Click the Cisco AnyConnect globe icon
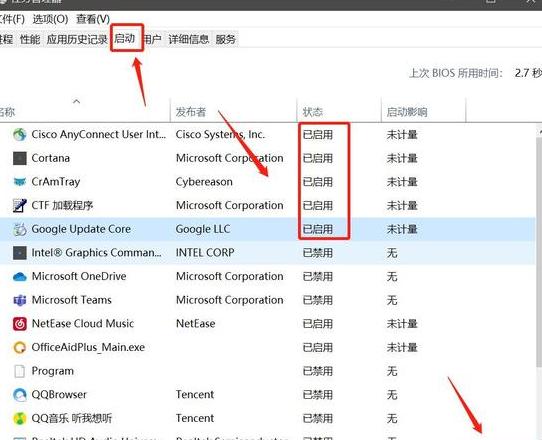Image resolution: width=542 pixels, height=440 pixels. [x=20, y=134]
